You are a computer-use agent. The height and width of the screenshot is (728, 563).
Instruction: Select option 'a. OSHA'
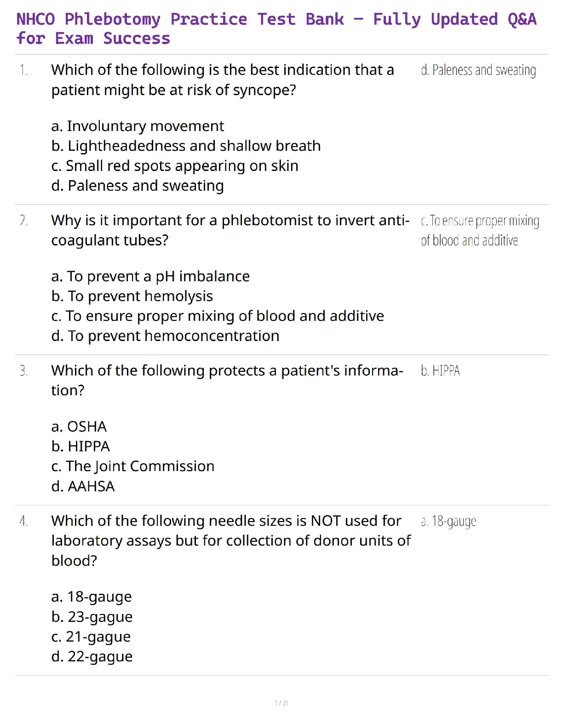point(79,427)
